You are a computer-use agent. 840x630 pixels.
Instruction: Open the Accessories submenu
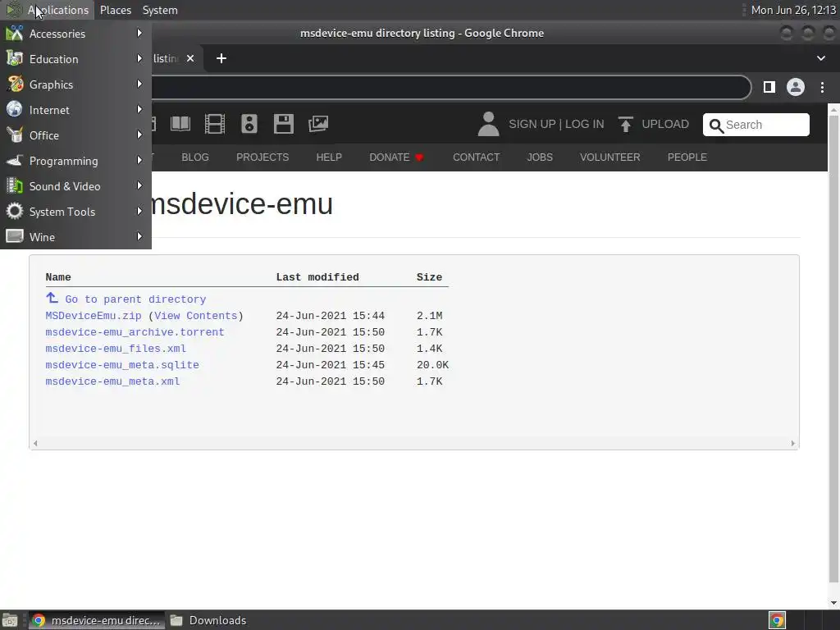click(x=75, y=34)
